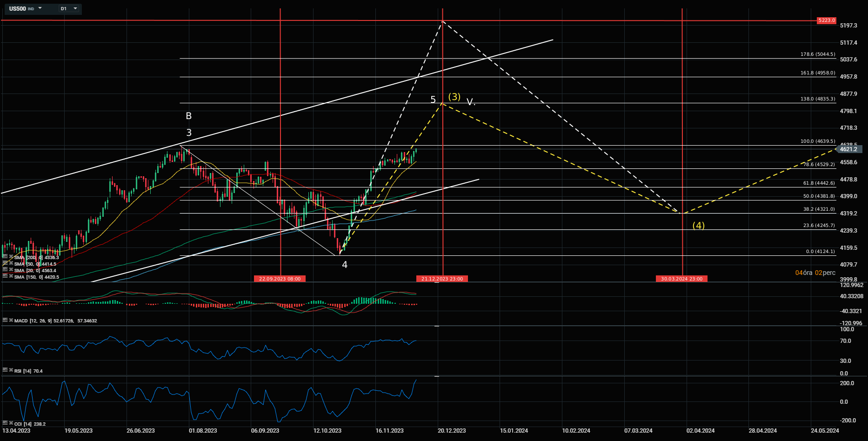This screenshot has width=868, height=441.
Task: Click the RSI [14] 70.4 label
Action: click(28, 371)
